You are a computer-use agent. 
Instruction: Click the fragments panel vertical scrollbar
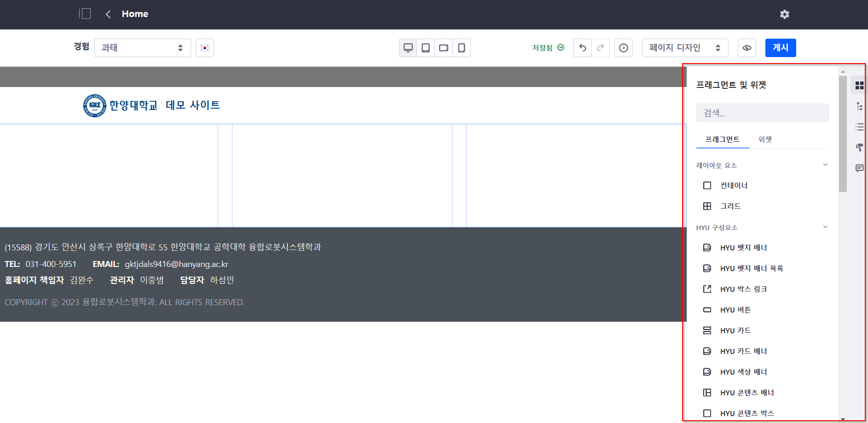[843, 133]
